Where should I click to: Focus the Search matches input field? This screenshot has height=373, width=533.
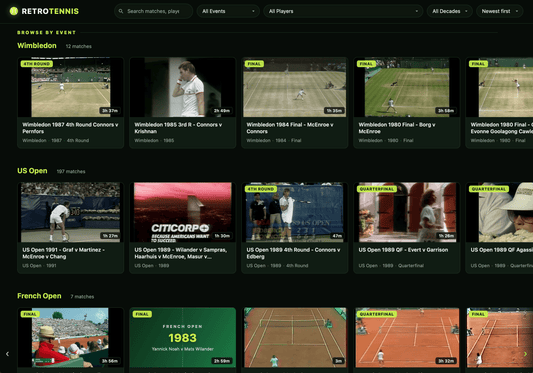[153, 11]
